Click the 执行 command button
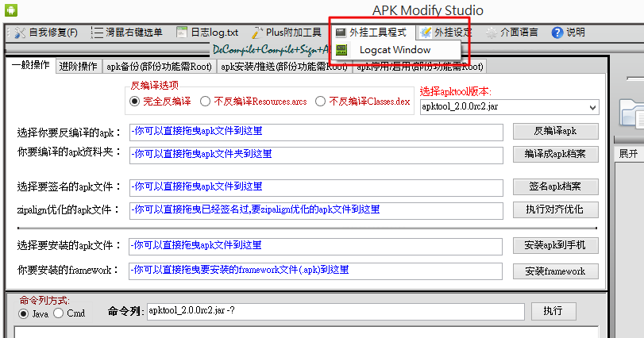 pos(553,311)
